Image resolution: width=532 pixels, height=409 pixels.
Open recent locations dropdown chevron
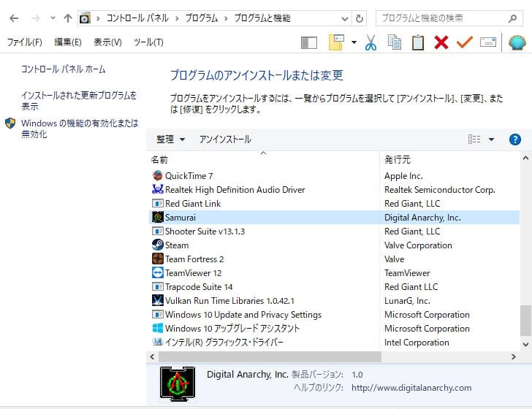click(x=53, y=18)
